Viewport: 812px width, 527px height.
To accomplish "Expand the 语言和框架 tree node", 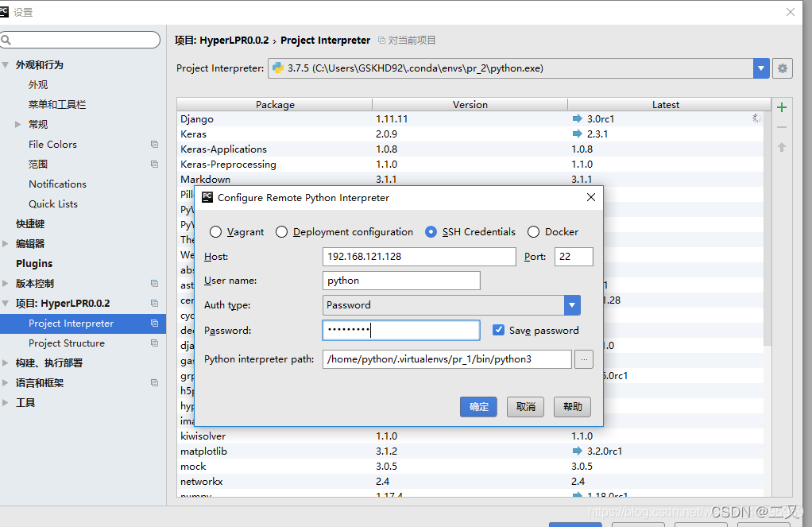I will coord(6,382).
